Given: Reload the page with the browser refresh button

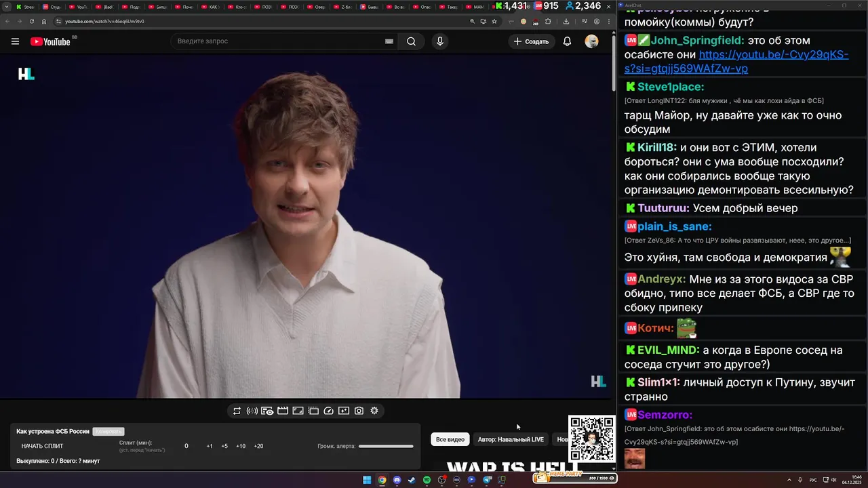Looking at the screenshot, I should (31, 21).
